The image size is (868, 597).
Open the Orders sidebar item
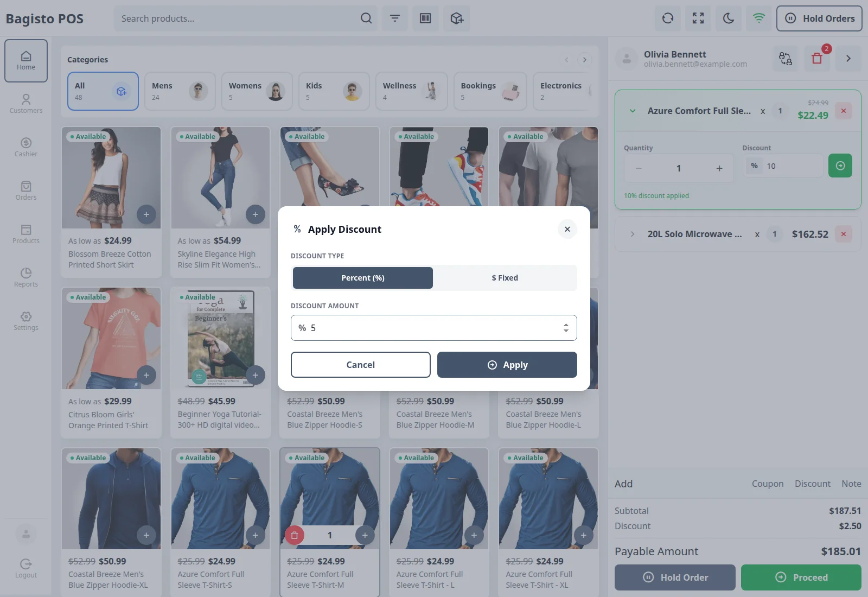(x=26, y=190)
